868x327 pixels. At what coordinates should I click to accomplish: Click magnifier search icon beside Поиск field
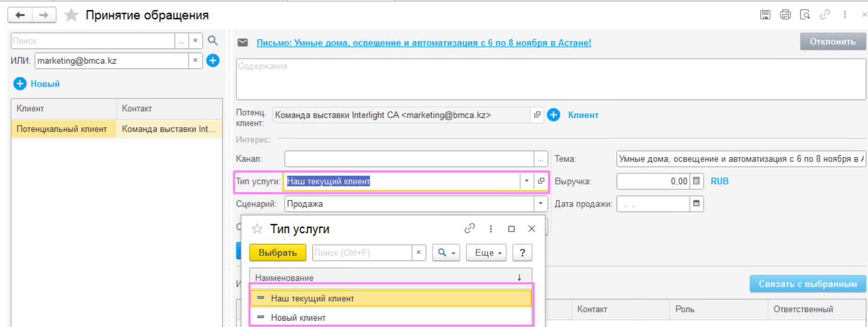pyautogui.click(x=213, y=41)
